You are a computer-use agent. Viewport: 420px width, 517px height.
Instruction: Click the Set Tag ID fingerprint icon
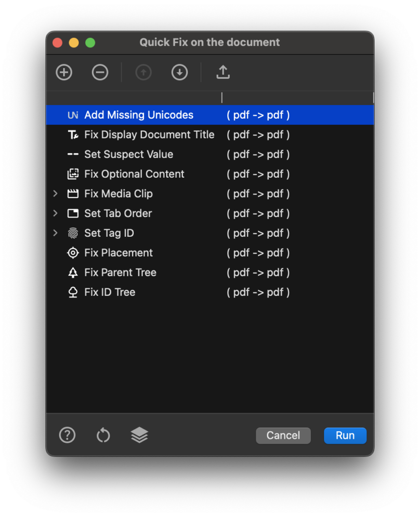pyautogui.click(x=73, y=233)
